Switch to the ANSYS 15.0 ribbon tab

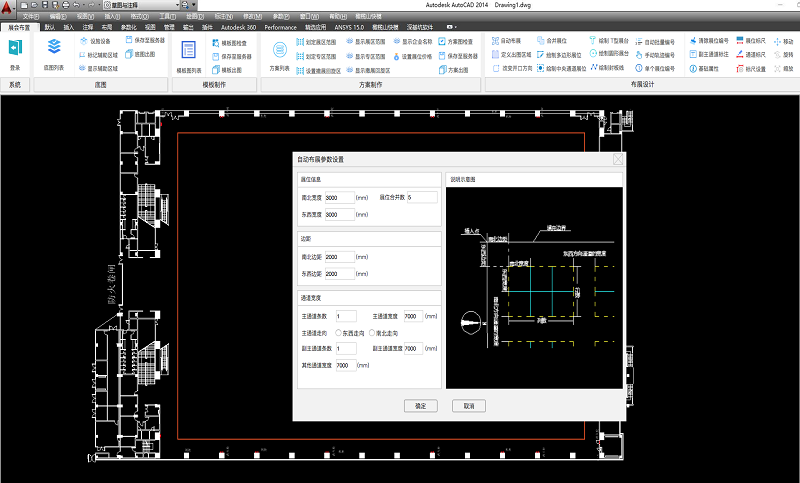coord(349,27)
